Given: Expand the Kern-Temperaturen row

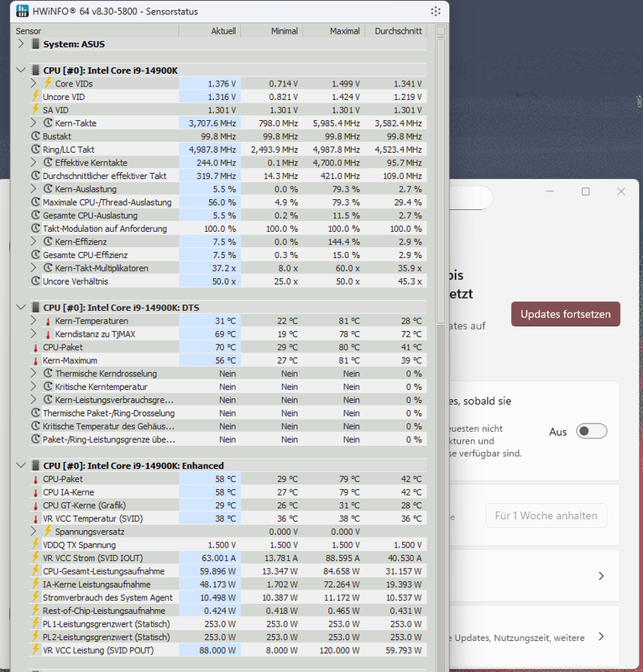Looking at the screenshot, I should click(x=34, y=321).
